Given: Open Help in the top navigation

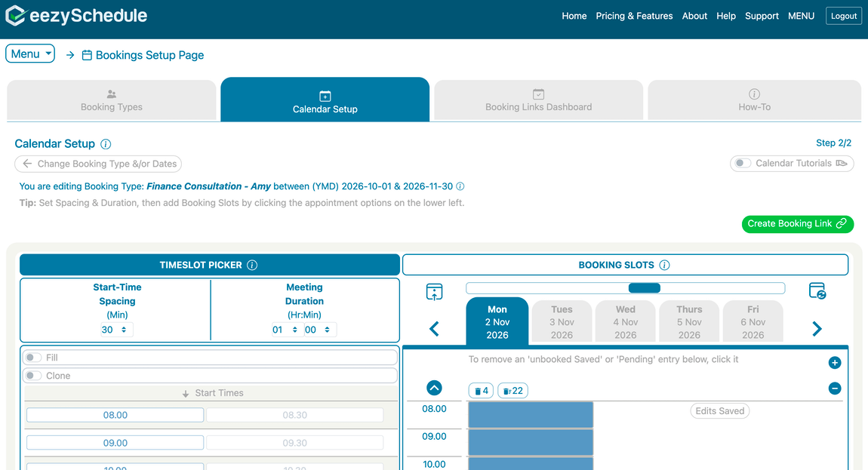Looking at the screenshot, I should 726,16.
